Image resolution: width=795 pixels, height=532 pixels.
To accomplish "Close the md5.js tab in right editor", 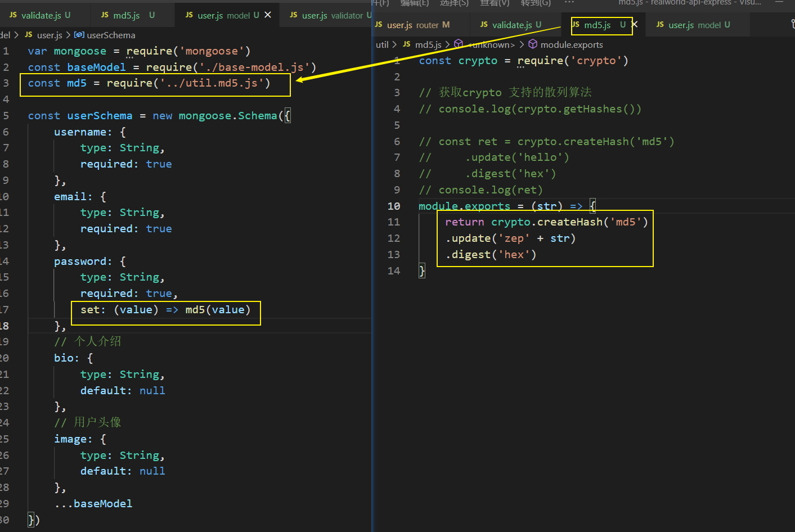I will click(635, 24).
